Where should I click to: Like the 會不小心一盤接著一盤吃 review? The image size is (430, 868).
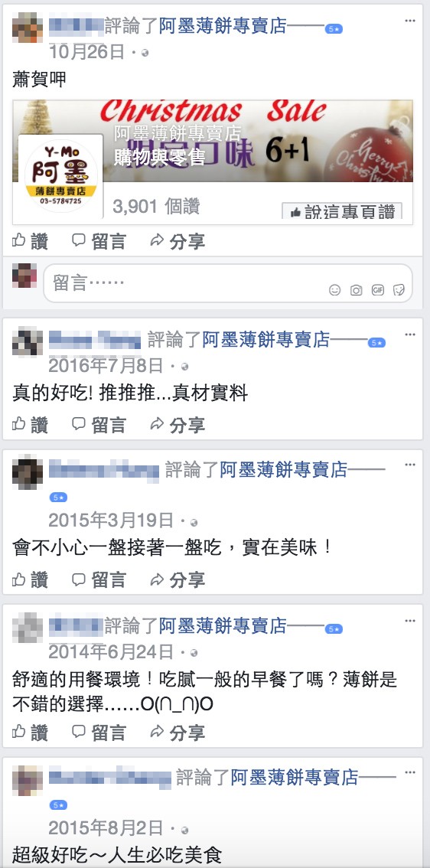pyautogui.click(x=31, y=579)
